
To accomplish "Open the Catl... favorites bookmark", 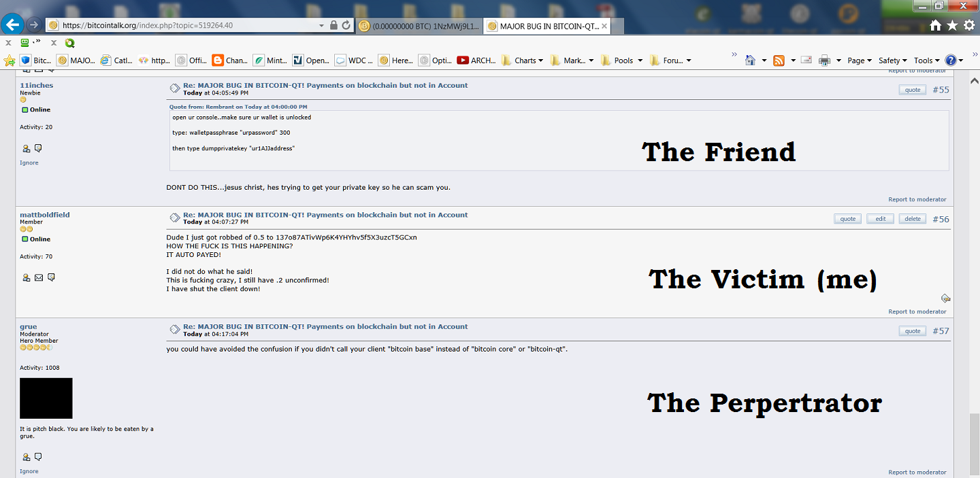I will tap(116, 61).
